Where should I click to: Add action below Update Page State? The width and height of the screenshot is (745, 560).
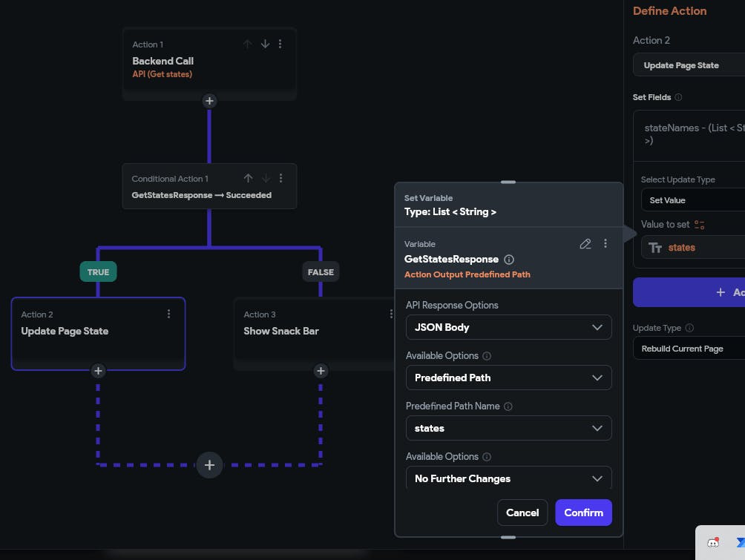[x=98, y=370]
